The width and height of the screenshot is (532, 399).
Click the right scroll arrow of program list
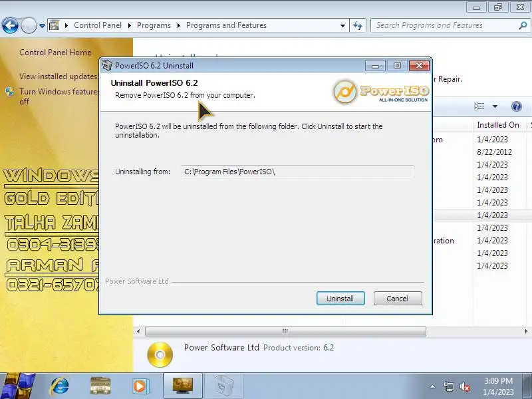(x=526, y=331)
